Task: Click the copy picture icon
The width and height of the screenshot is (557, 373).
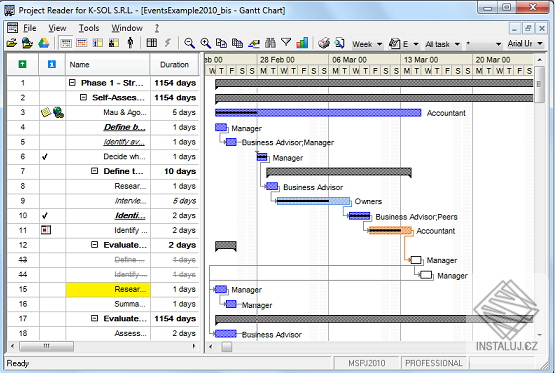Action: pos(237,43)
